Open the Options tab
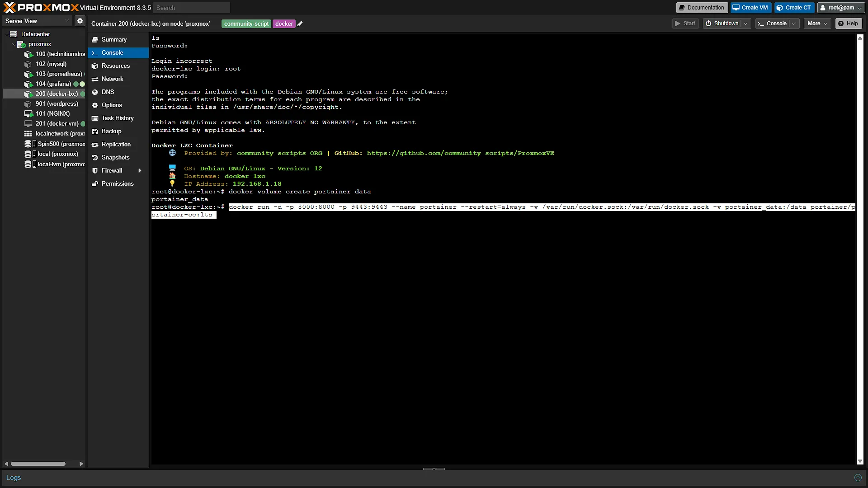The width and height of the screenshot is (868, 488). click(x=118, y=105)
